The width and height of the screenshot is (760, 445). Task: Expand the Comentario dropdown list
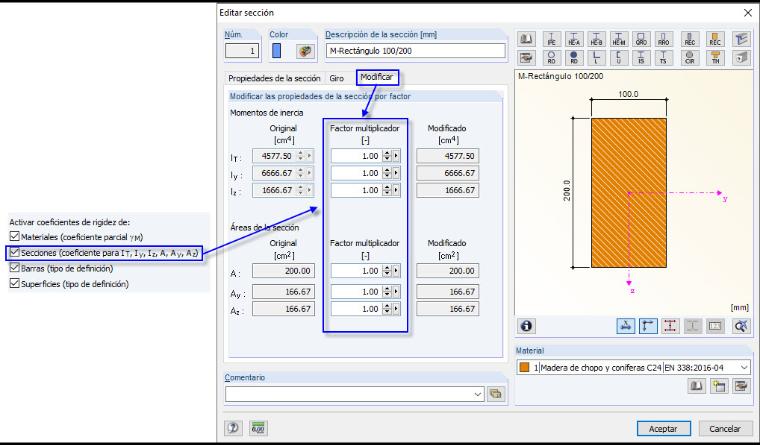tap(477, 394)
